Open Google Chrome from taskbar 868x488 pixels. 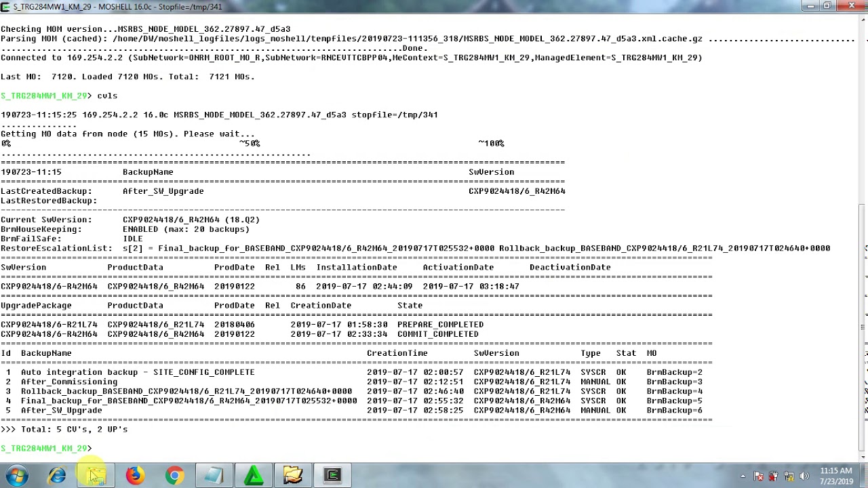click(174, 476)
